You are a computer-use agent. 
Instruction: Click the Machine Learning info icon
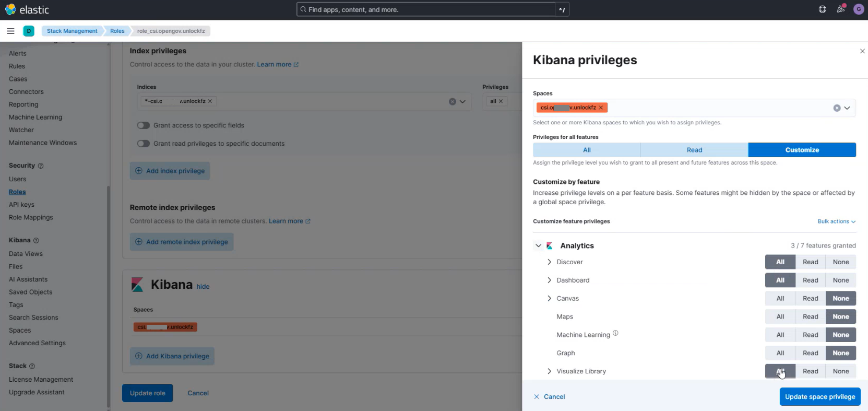click(x=615, y=333)
